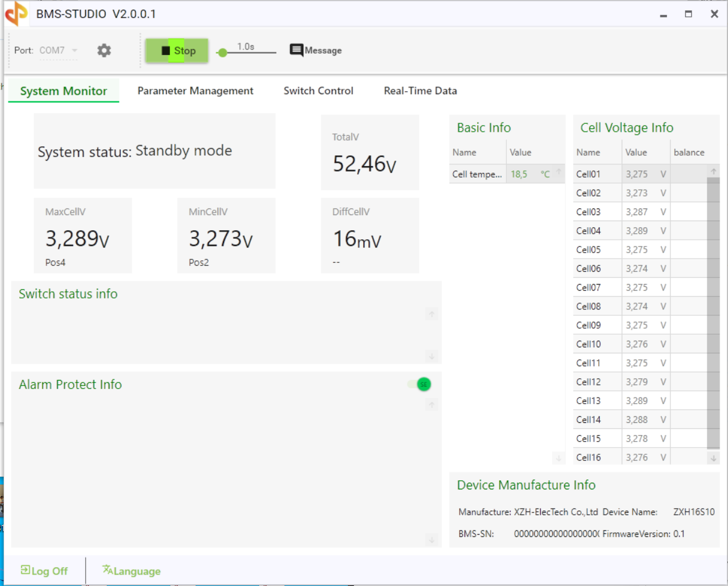The image size is (728, 586).
Task: Select the Cell10 row
Action: click(640, 344)
